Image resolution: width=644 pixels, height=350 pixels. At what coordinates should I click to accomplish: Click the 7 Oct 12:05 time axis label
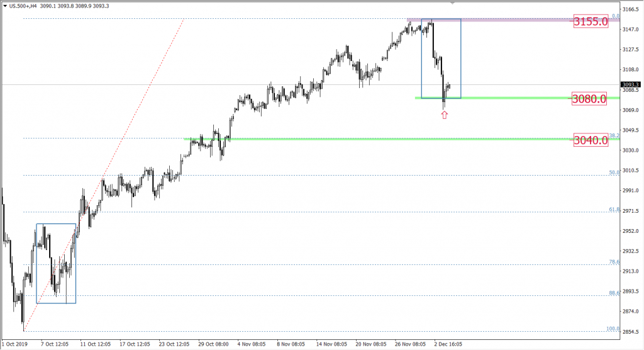tap(55, 344)
